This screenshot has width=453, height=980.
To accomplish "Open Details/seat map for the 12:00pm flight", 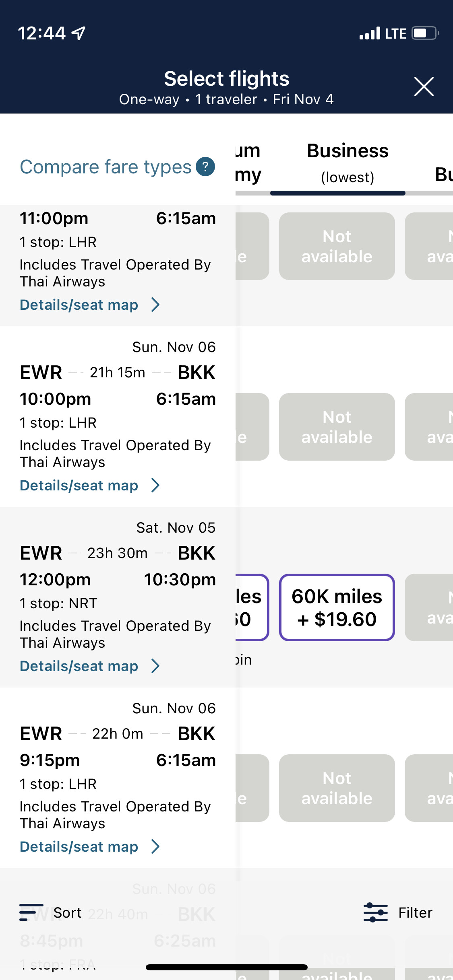I will (x=79, y=666).
